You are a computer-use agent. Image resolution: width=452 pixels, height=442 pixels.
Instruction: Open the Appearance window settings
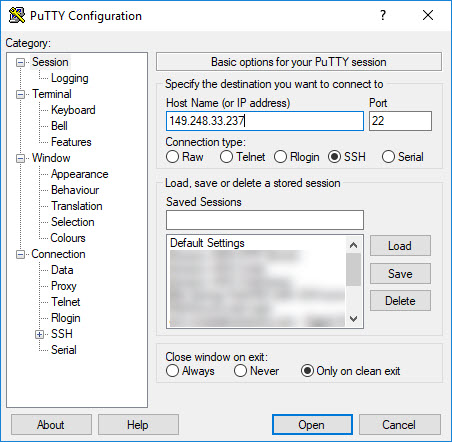coord(80,174)
